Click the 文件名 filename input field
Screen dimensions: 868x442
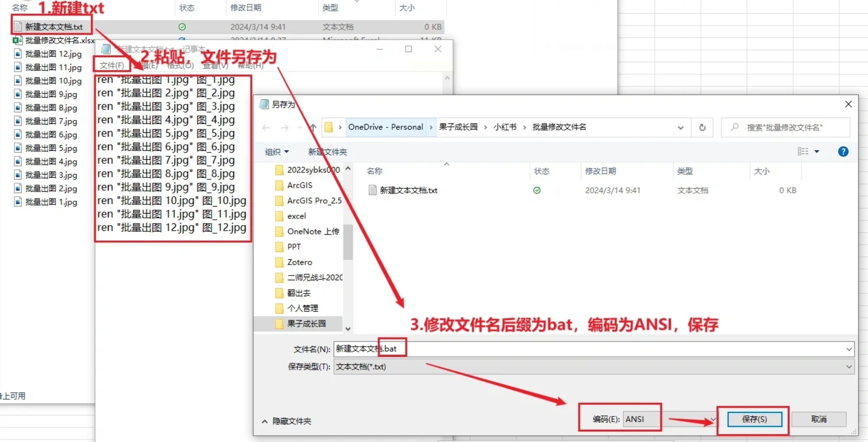[573, 349]
